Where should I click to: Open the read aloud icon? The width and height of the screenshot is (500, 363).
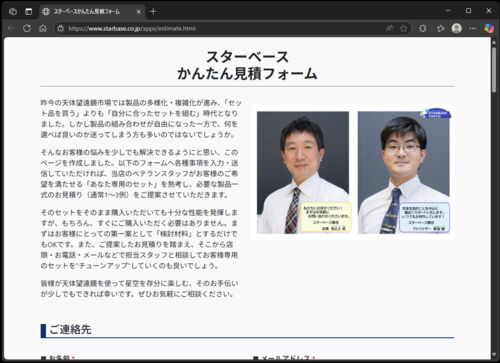coord(389,28)
